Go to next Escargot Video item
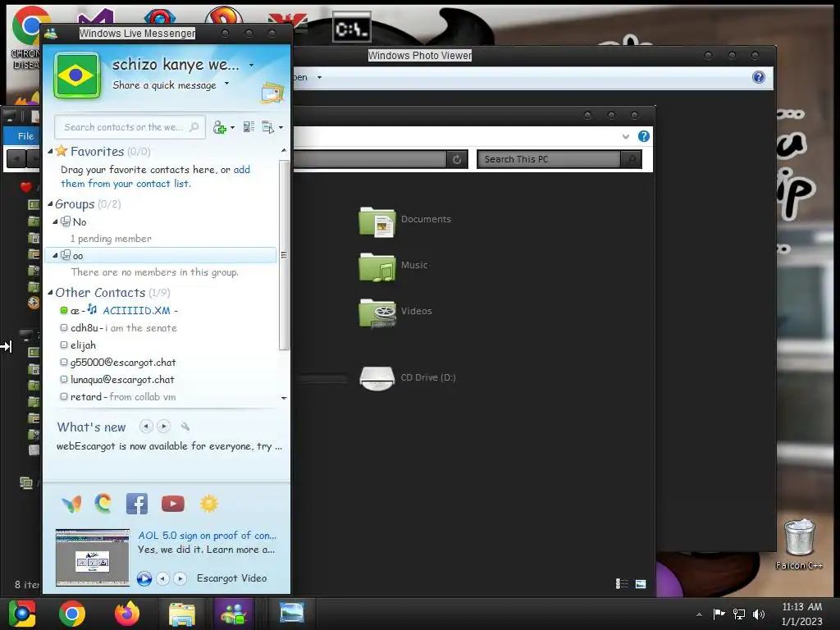This screenshot has height=630, width=840. (180, 578)
